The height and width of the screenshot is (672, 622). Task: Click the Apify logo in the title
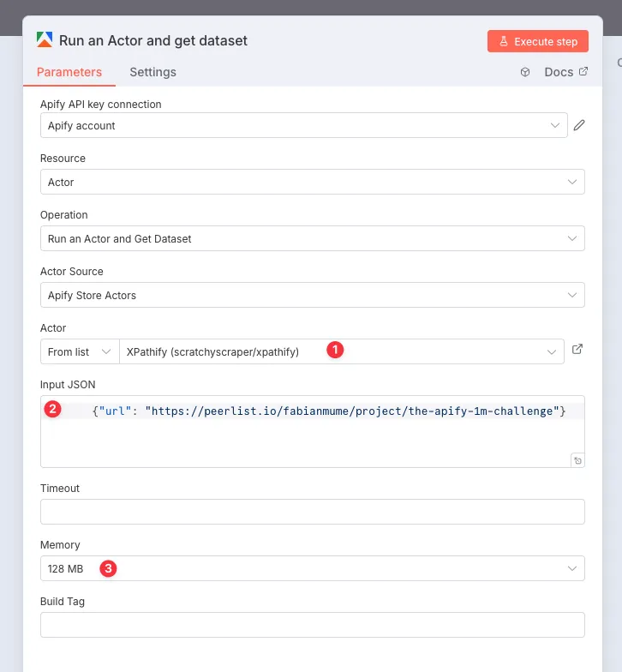pyautogui.click(x=44, y=40)
